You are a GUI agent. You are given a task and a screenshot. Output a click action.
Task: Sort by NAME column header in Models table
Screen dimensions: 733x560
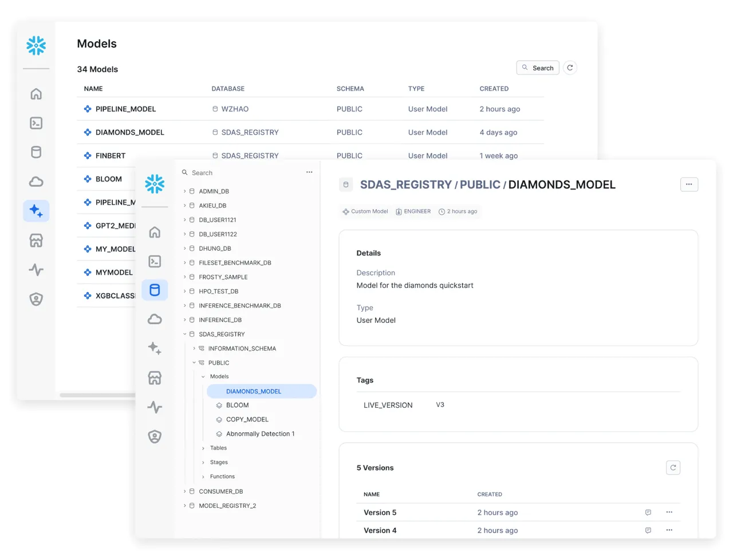click(93, 89)
